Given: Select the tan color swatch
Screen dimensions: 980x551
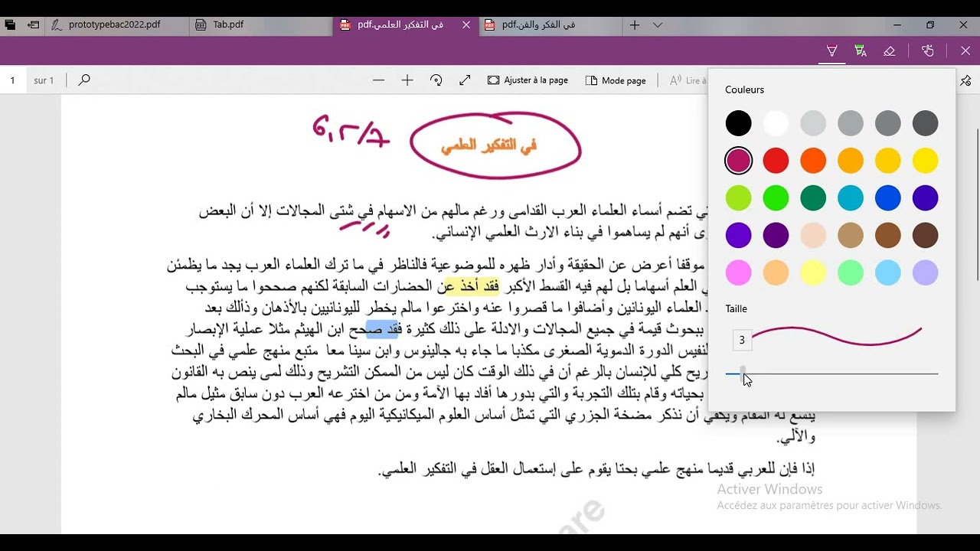Looking at the screenshot, I should (x=851, y=235).
